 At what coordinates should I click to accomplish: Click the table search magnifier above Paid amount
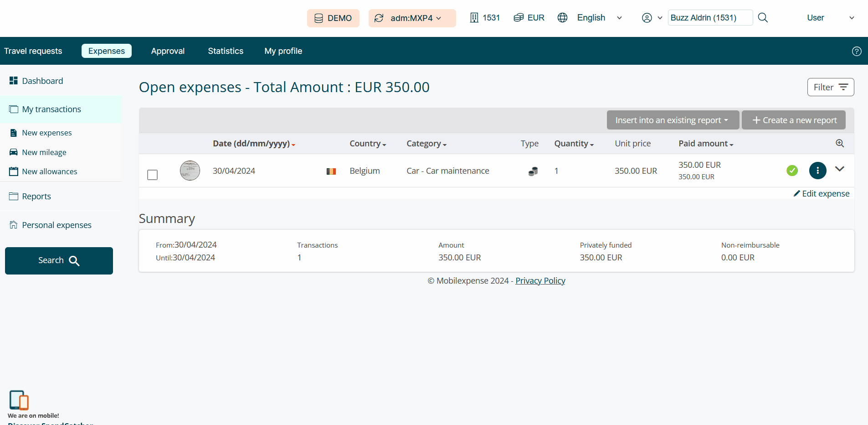point(840,143)
